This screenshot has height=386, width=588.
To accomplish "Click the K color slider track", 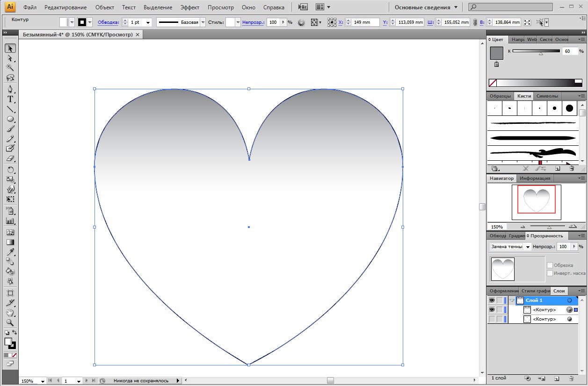I will 536,51.
